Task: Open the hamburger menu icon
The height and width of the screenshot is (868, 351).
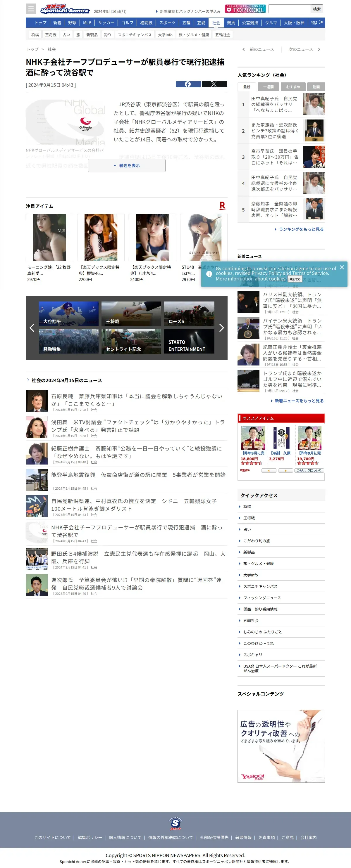Action: (31, 9)
